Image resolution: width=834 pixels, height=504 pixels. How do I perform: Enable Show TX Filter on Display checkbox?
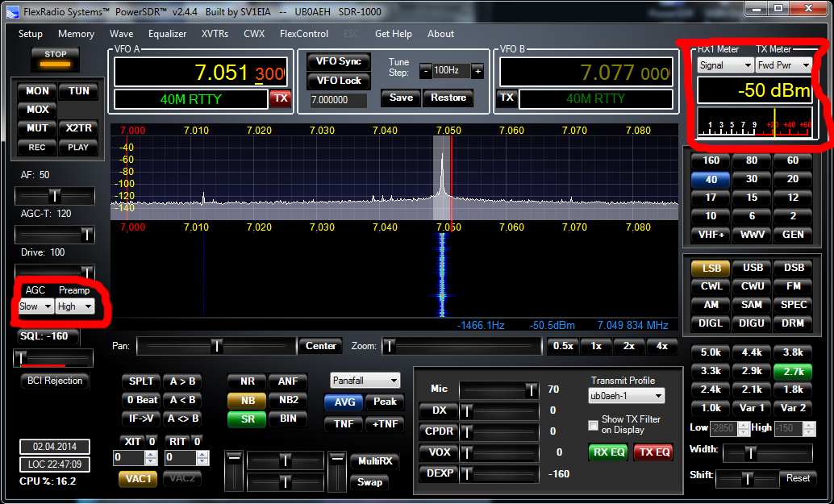point(594,424)
